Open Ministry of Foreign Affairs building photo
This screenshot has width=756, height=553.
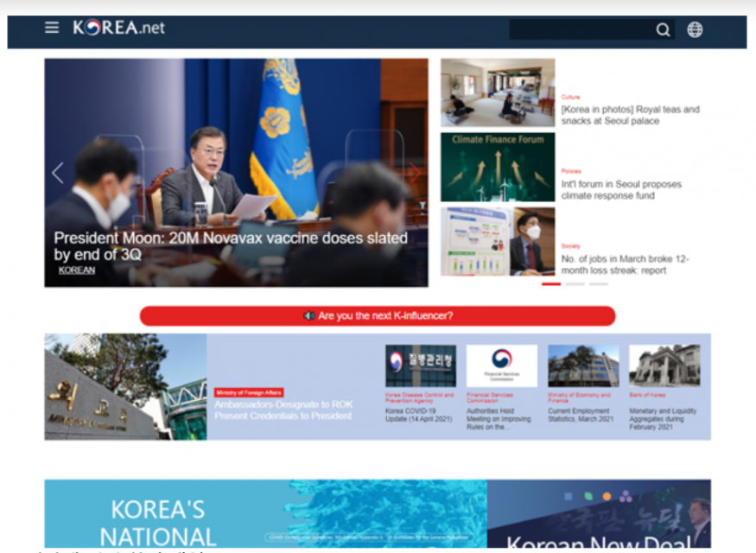(126, 386)
